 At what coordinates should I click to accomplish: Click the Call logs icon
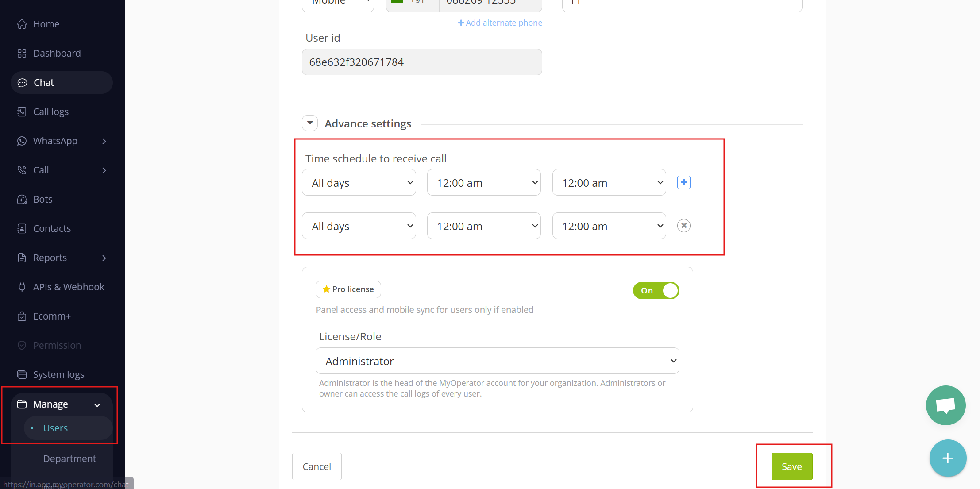pos(22,112)
